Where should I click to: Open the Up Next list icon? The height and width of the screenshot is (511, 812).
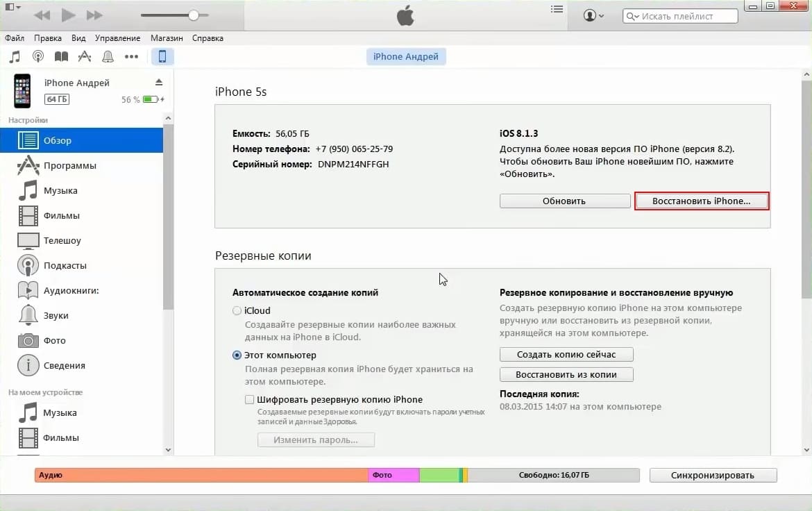click(x=557, y=9)
